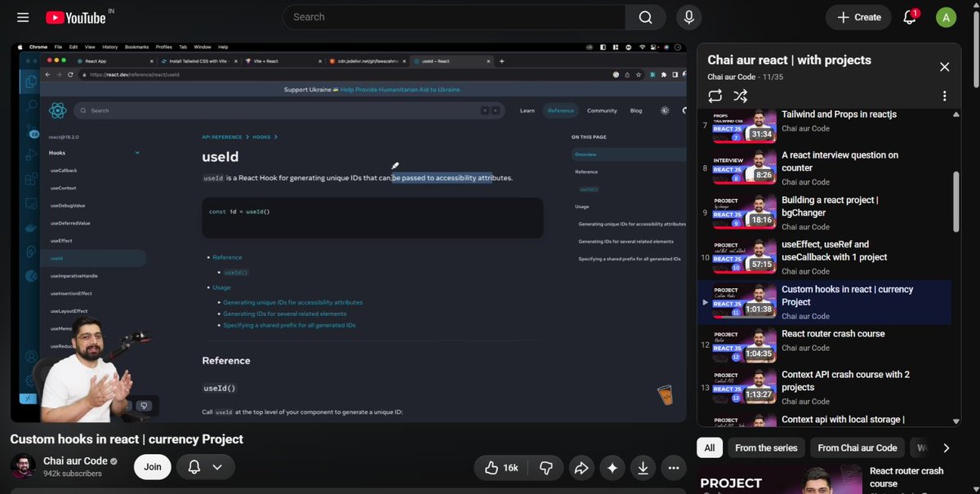Click the video title text
Image resolution: width=980 pixels, height=494 pixels.
pos(127,439)
